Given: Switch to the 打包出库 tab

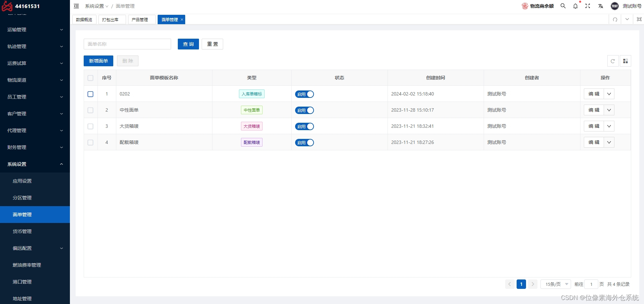Looking at the screenshot, I should point(112,20).
